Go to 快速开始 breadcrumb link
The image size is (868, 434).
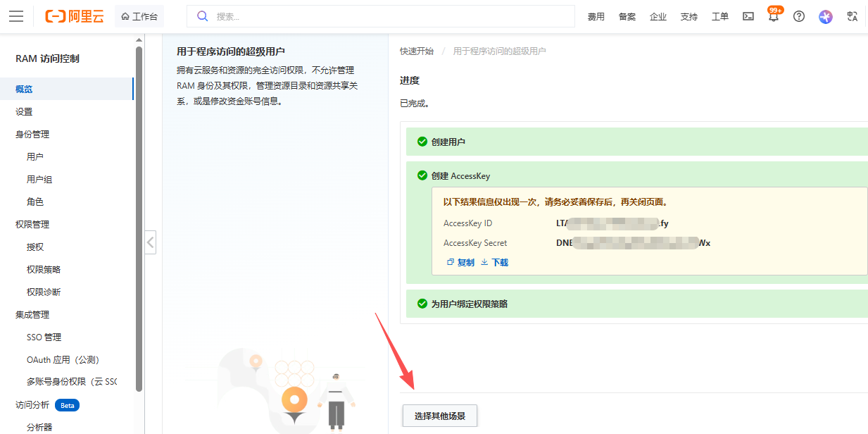(417, 51)
